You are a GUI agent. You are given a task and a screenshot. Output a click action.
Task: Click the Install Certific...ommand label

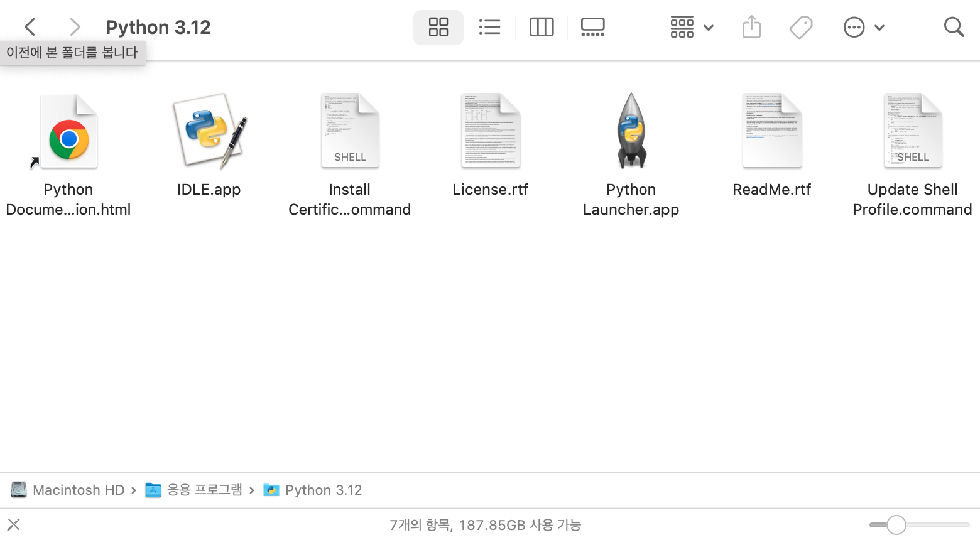[350, 200]
